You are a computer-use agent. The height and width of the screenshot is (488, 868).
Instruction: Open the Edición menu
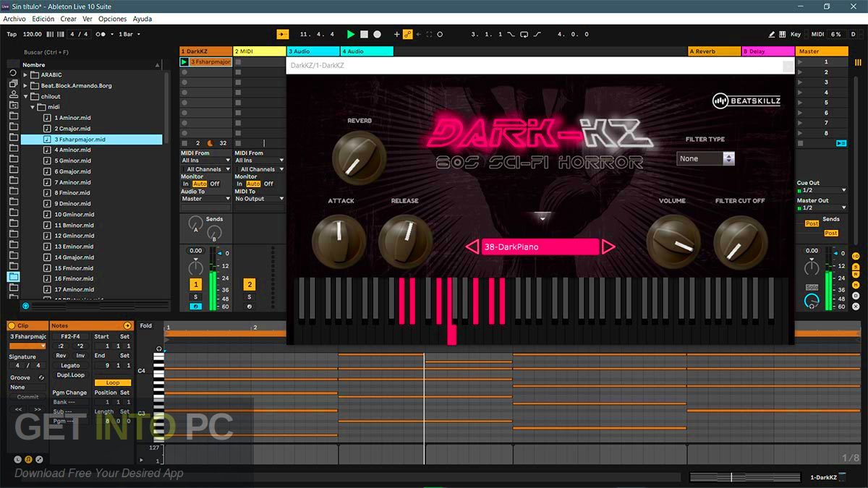tap(43, 19)
